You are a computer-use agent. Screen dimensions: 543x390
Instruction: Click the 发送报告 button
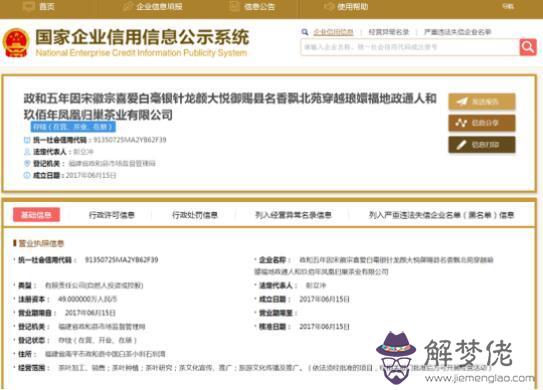coord(482,101)
